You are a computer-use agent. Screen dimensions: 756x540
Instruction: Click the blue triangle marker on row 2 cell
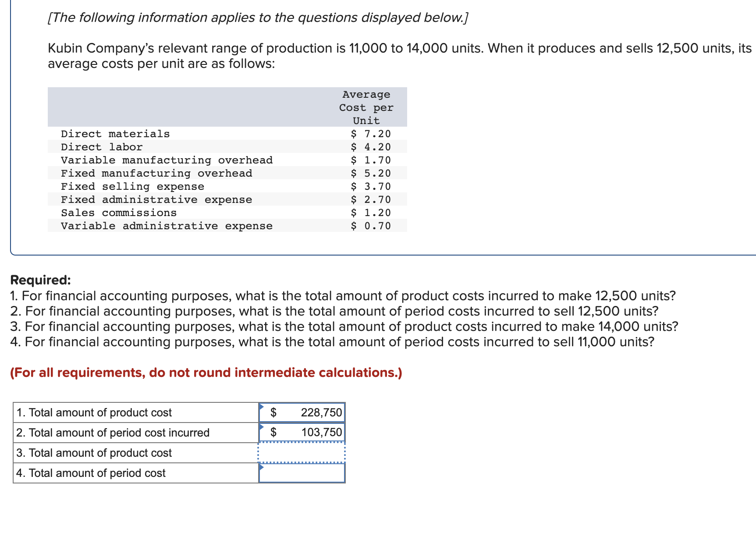262,426
